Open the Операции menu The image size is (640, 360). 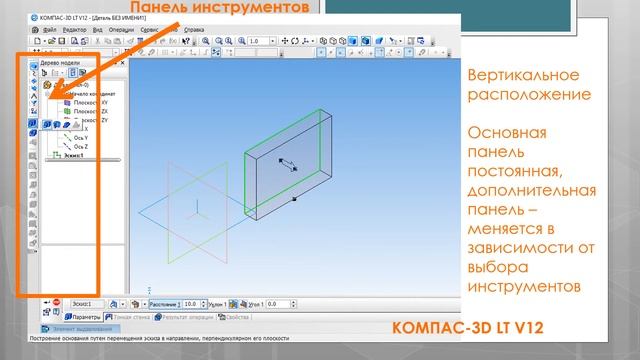click(x=121, y=30)
